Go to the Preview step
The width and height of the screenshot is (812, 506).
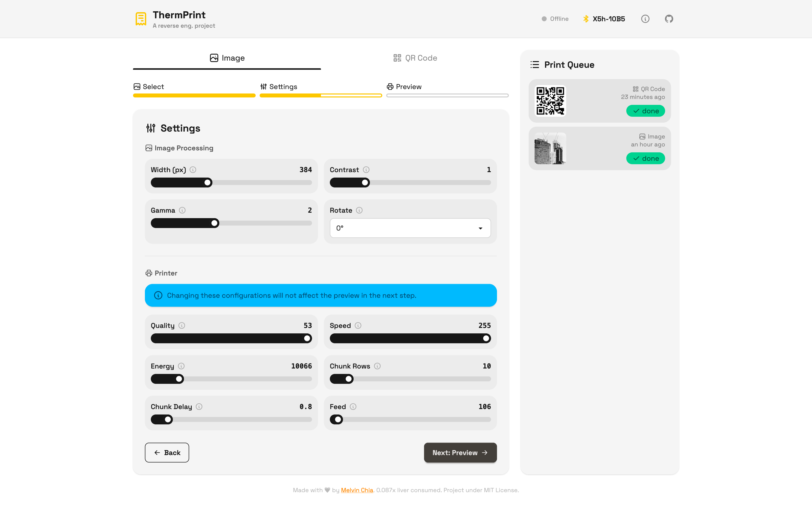[x=447, y=90]
